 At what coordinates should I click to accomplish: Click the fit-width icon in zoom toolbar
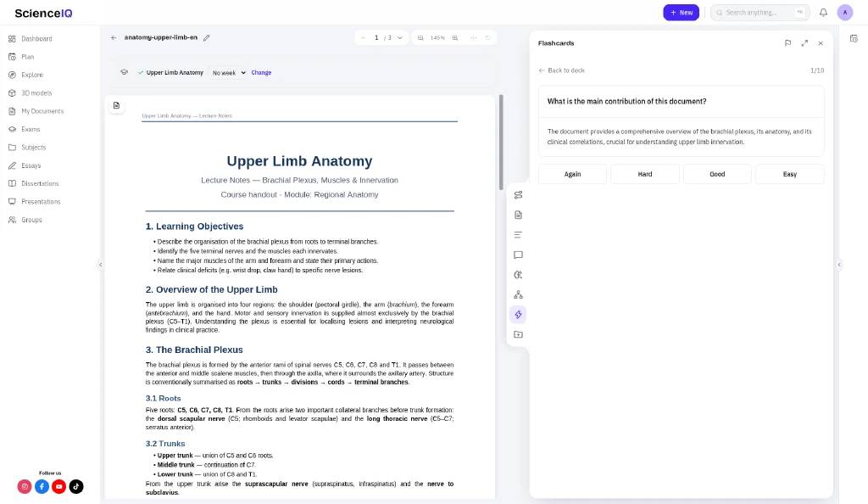pos(473,37)
